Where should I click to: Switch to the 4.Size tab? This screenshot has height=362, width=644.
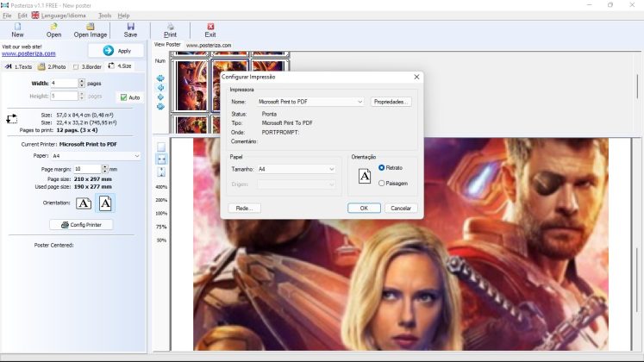pos(120,66)
